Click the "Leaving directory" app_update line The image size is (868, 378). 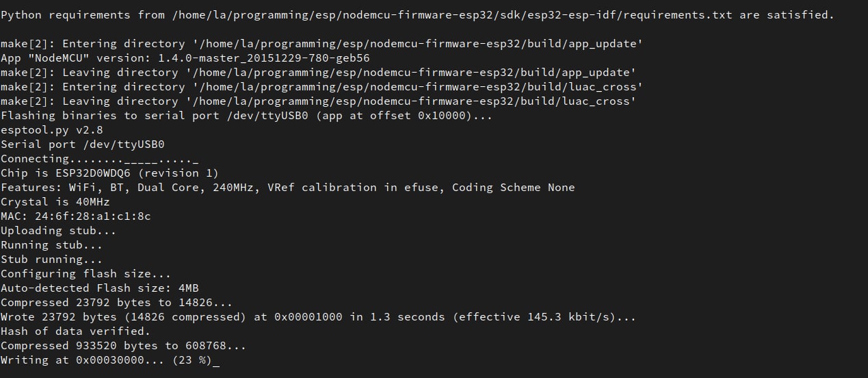tap(318, 73)
